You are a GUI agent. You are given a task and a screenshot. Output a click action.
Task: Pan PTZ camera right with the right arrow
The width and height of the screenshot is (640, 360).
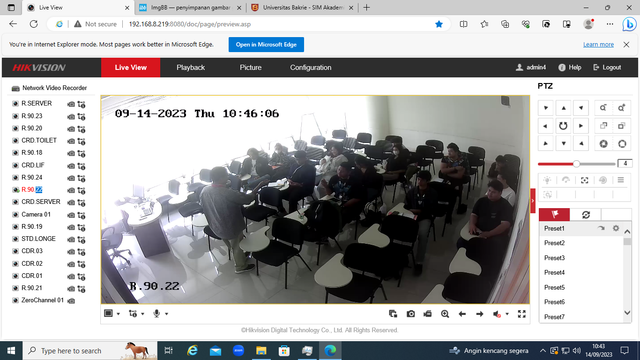coord(581,126)
